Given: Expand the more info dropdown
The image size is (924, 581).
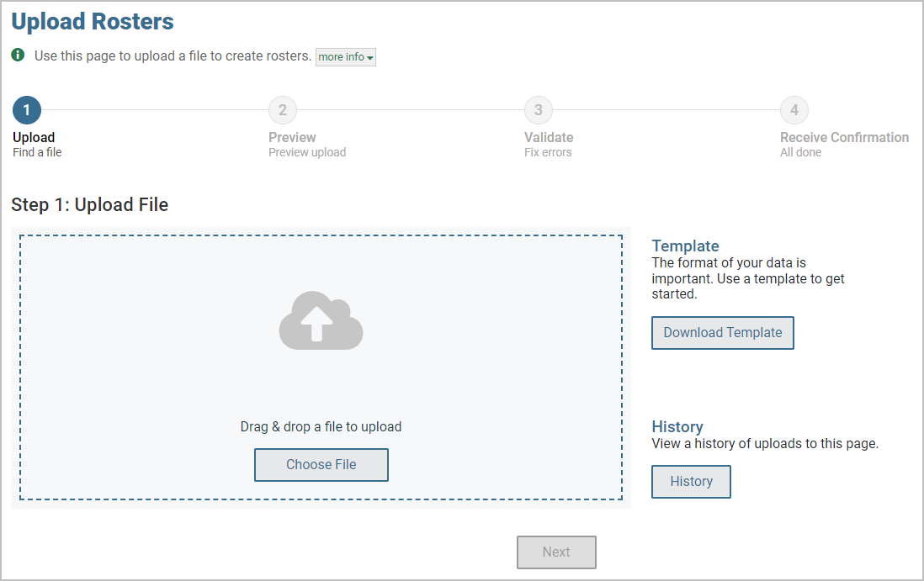Looking at the screenshot, I should click(346, 57).
